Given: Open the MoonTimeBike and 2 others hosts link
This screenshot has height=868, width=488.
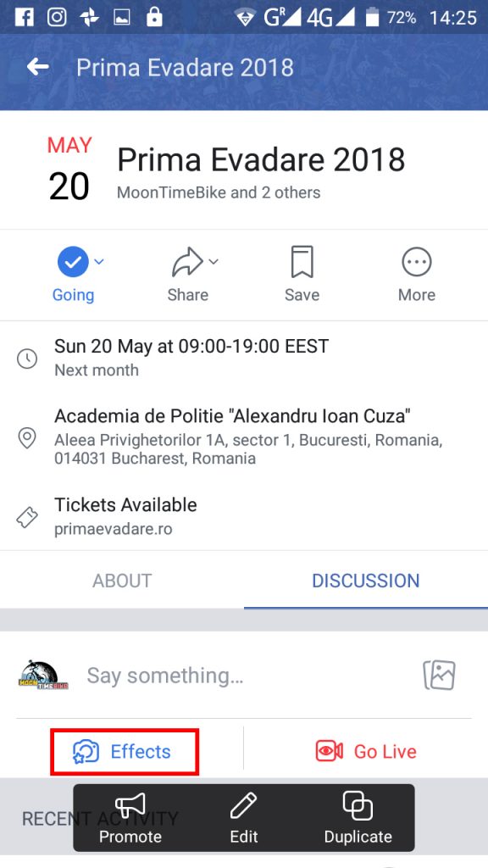Looking at the screenshot, I should (x=219, y=192).
